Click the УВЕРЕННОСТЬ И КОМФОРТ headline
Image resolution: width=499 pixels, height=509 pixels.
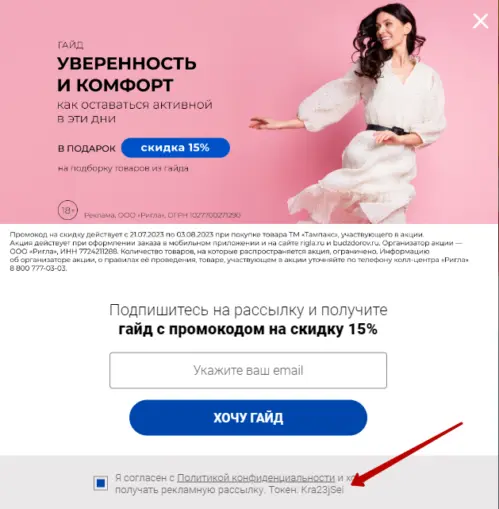[127, 74]
